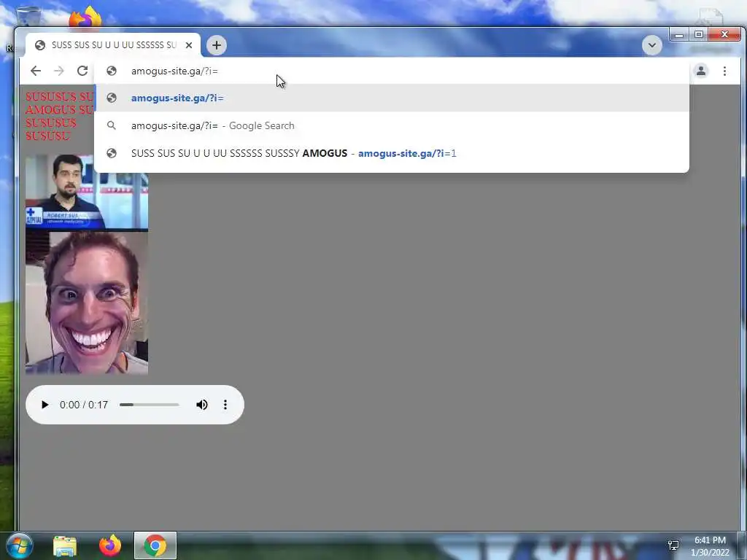
Task: Click the SUSUSUS red heading text
Action: (60, 116)
